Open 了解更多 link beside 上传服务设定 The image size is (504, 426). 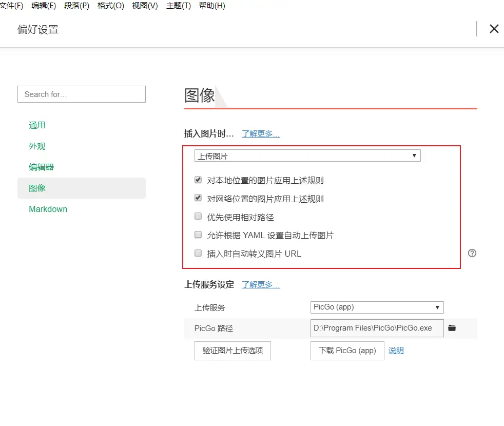[x=261, y=285]
